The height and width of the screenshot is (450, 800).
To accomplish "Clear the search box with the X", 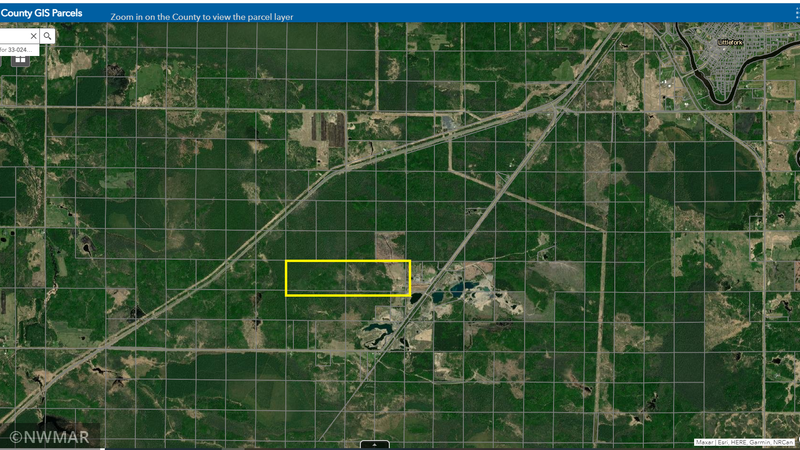I will pyautogui.click(x=33, y=36).
